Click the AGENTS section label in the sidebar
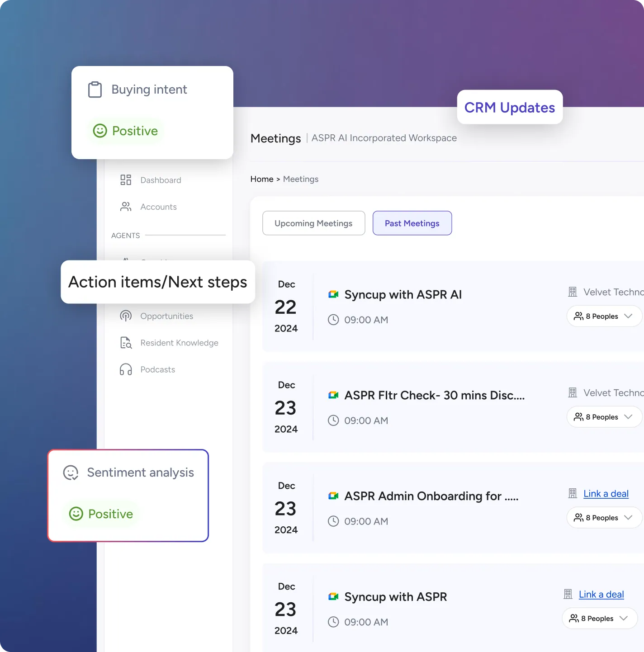This screenshot has height=652, width=644. coord(126,236)
